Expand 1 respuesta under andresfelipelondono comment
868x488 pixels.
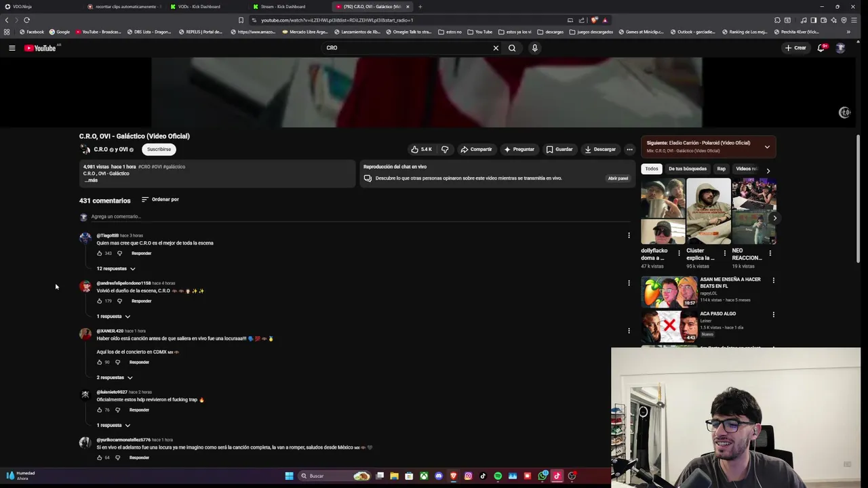coord(113,317)
